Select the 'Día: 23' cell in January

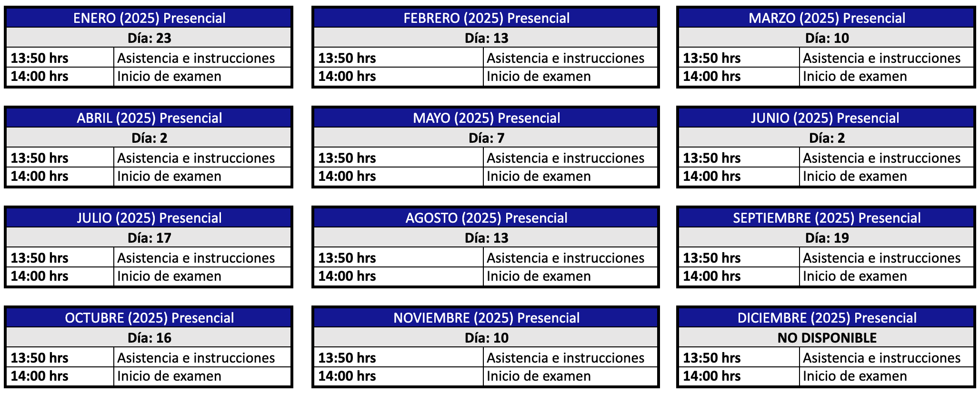click(x=149, y=38)
